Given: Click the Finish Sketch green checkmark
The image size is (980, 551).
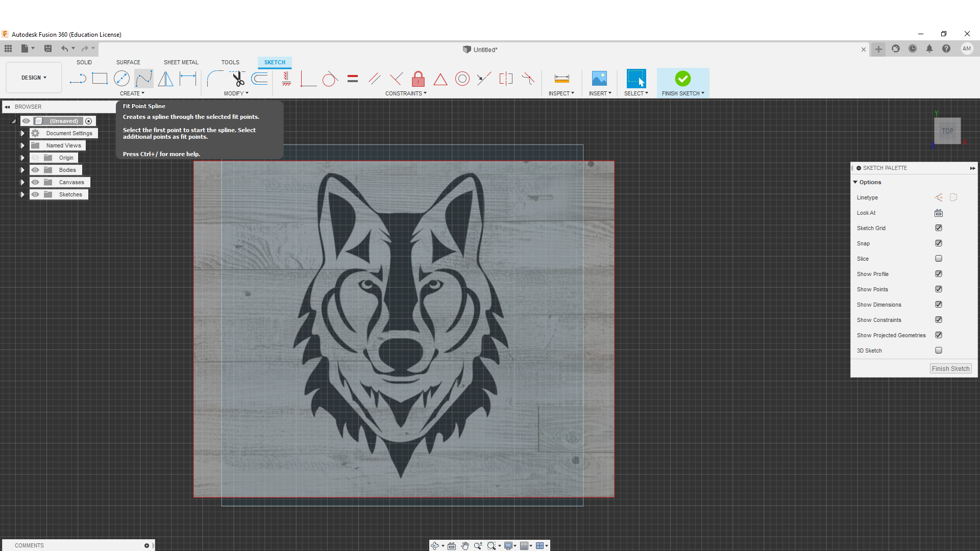Looking at the screenshot, I should click(x=682, y=79).
